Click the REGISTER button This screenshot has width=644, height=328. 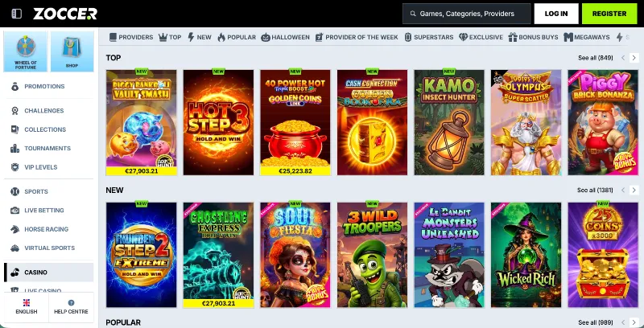tap(609, 14)
